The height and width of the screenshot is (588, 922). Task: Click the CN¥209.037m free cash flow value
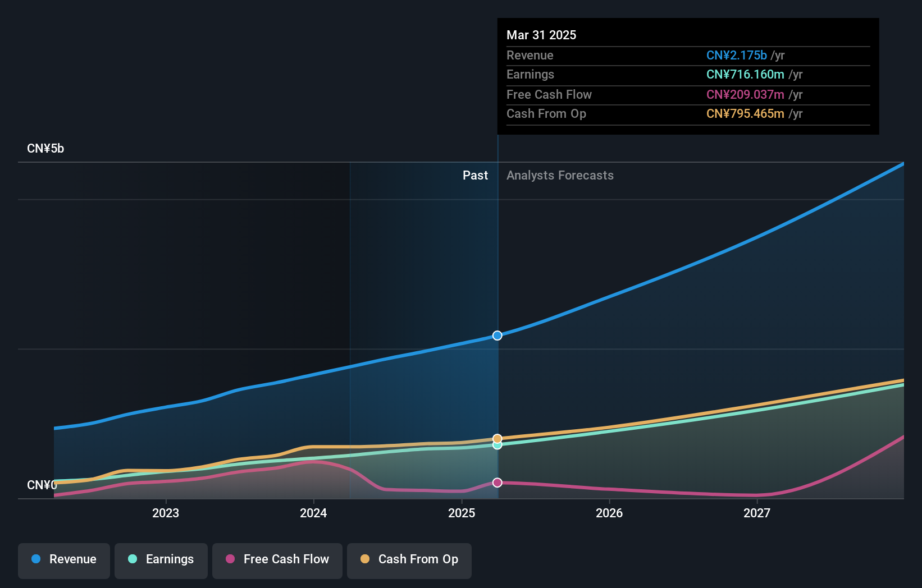click(x=745, y=95)
